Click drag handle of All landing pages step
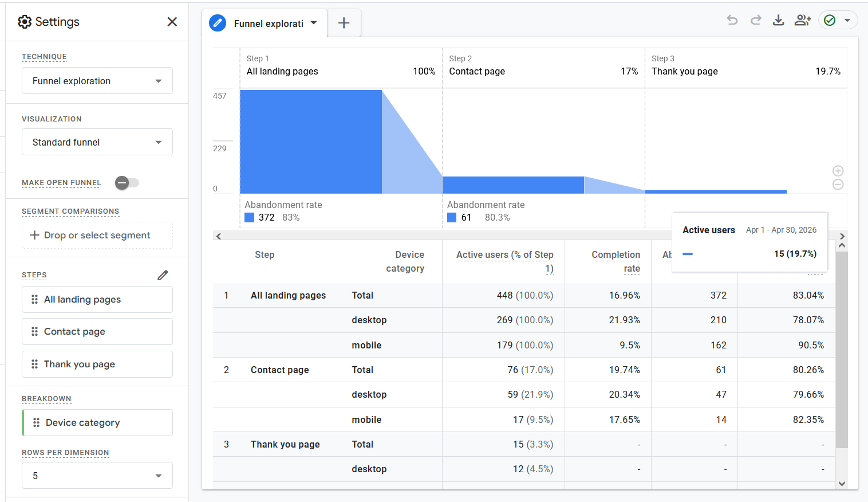868x502 pixels. pyautogui.click(x=34, y=299)
